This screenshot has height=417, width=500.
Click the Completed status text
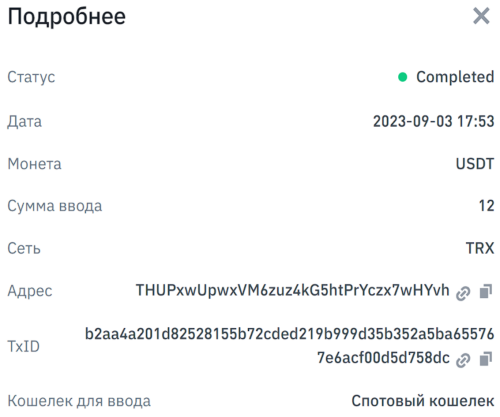coord(455,77)
